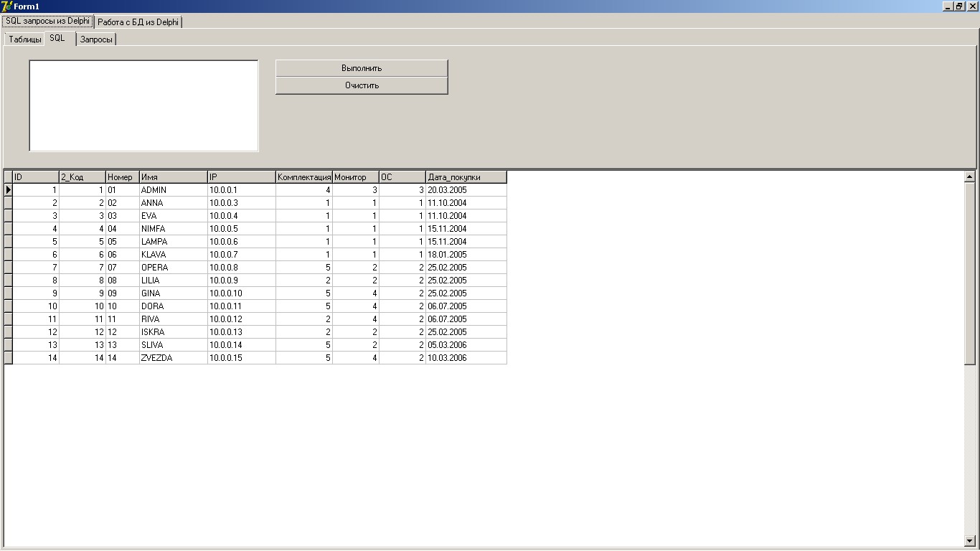The image size is (980, 551).
Task: Click the date cell 20.03.2005
Action: [x=466, y=190]
